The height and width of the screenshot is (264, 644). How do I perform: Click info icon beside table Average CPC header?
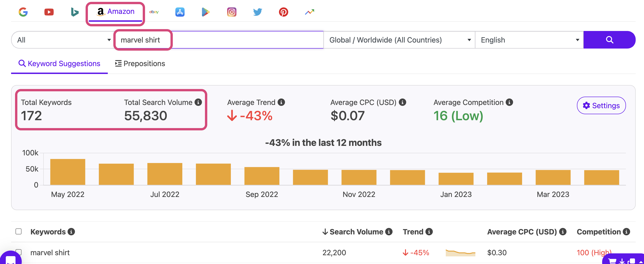pos(563,232)
